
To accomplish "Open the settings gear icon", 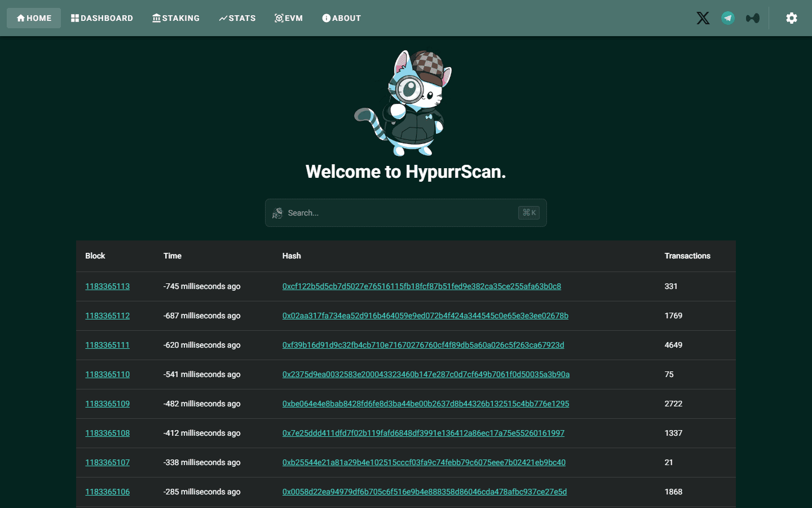I will click(792, 18).
